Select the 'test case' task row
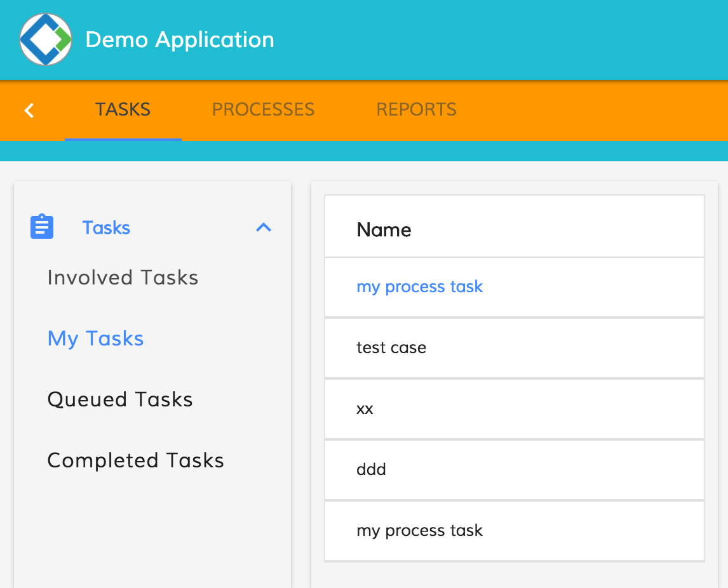Image resolution: width=728 pixels, height=588 pixels. pyautogui.click(x=515, y=348)
